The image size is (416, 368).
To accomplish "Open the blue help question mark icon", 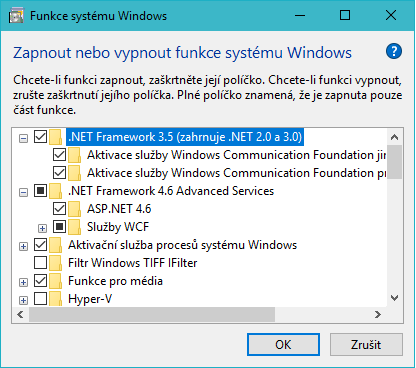I will click(394, 51).
